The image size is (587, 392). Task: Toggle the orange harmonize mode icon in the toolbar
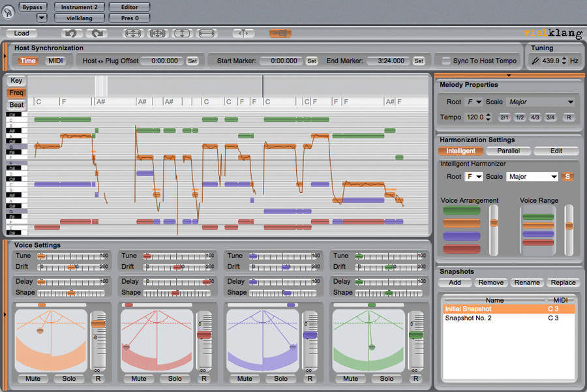point(280,34)
